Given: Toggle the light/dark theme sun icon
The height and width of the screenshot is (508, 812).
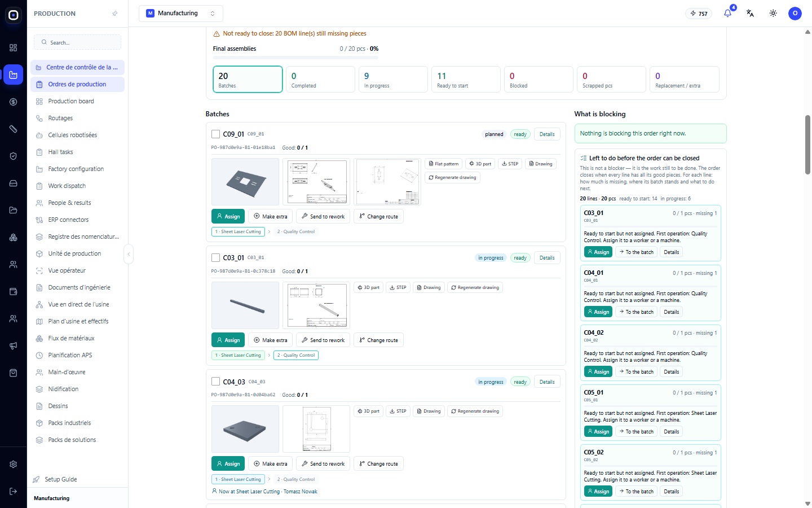Looking at the screenshot, I should [773, 13].
